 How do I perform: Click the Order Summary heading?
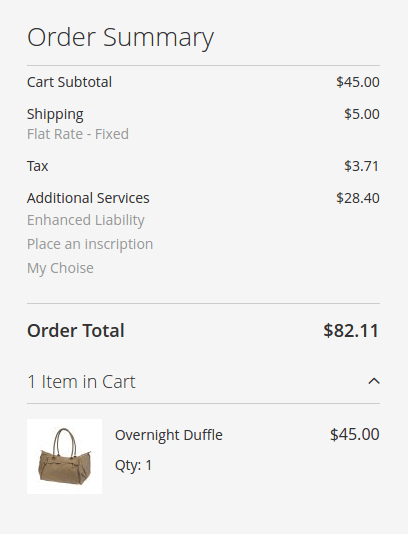coord(121,38)
